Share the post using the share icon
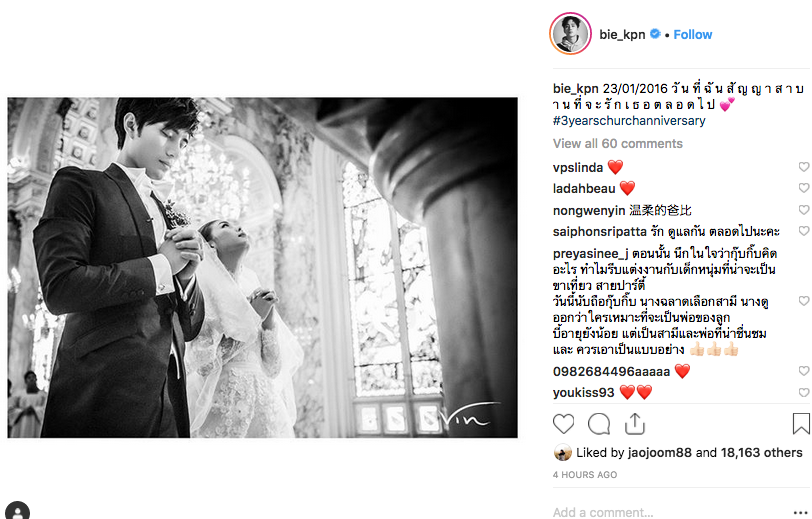The height and width of the screenshot is (519, 812). click(x=634, y=424)
